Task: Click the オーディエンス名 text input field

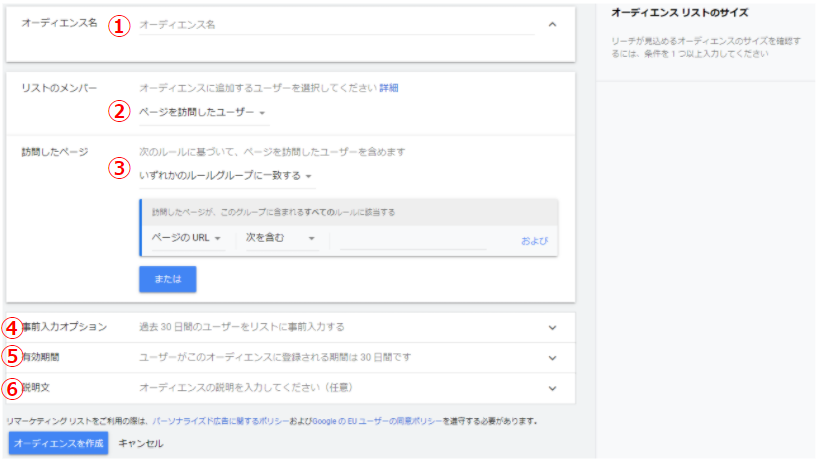Action: tap(335, 24)
